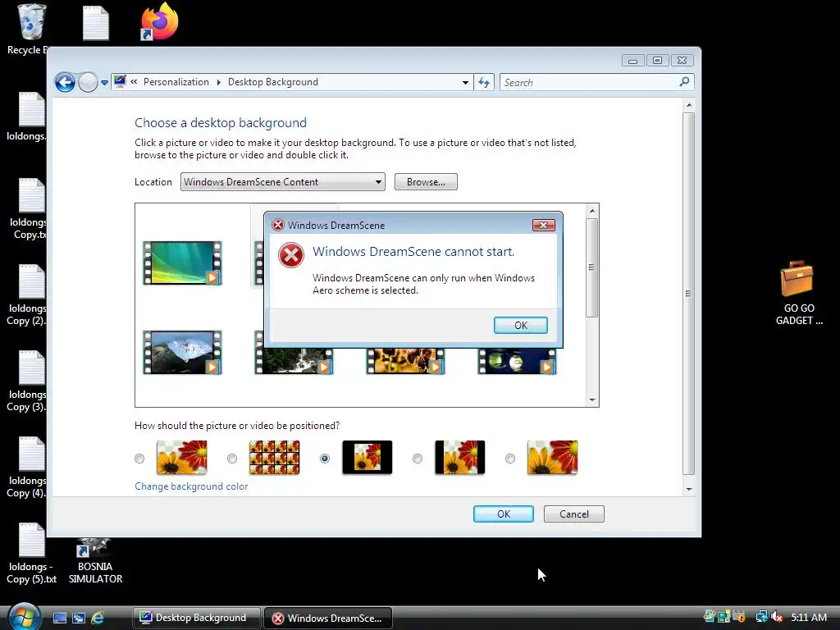Select the first loldongs text file icon

coord(32,109)
